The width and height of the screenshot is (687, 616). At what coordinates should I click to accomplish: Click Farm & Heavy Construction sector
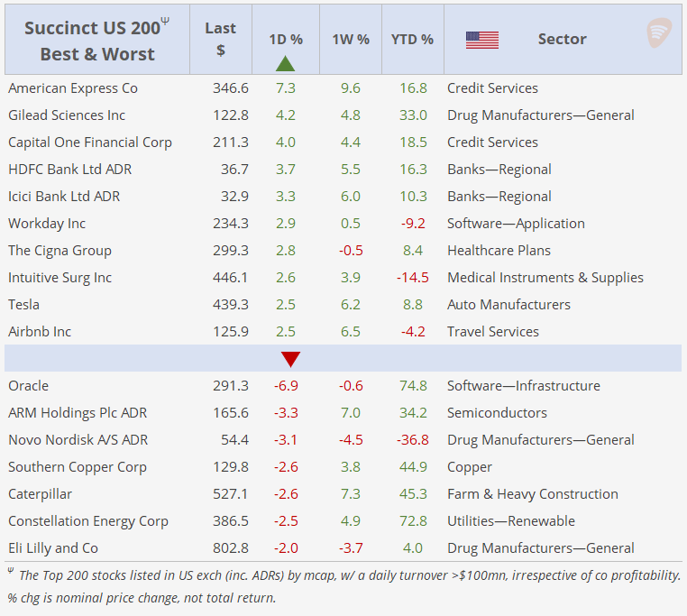pyautogui.click(x=532, y=494)
